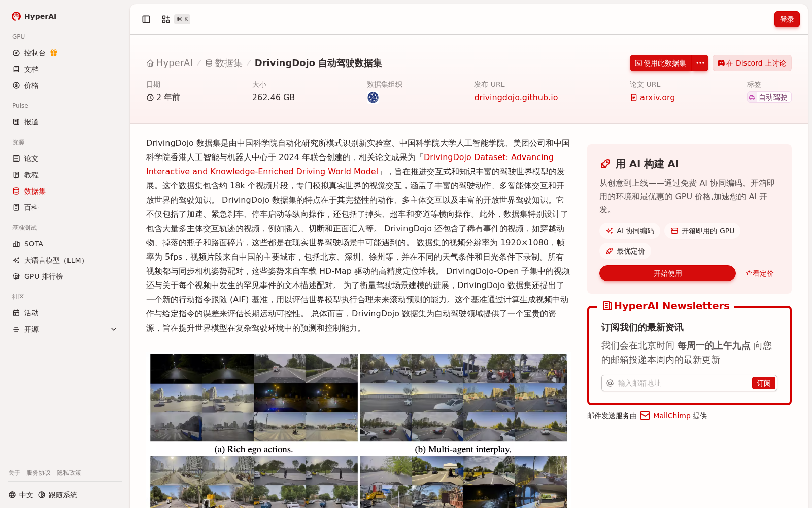Click the 服务协议 footer link
The height and width of the screenshot is (508, 812).
[39, 473]
